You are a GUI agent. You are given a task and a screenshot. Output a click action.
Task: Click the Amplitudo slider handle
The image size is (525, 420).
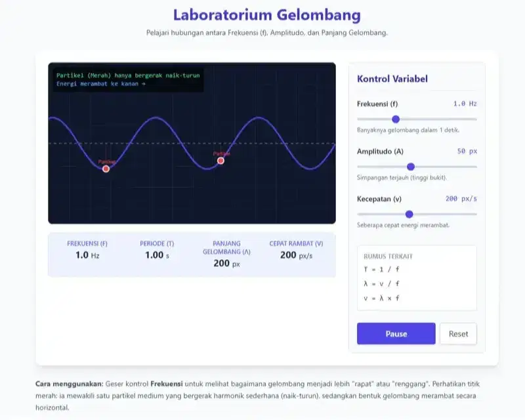411,167
